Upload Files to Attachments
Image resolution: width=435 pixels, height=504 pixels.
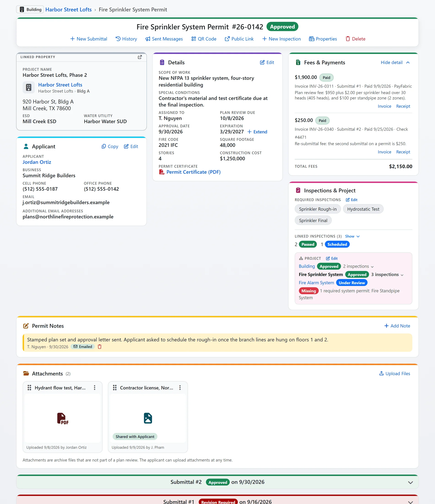point(395,373)
